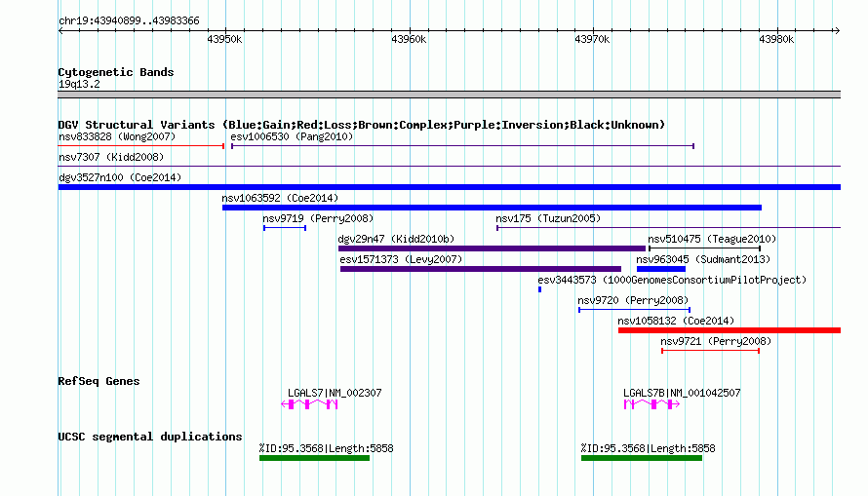Click the 43960k ruler tick label
This screenshot has height=496, width=868.
[x=409, y=39]
